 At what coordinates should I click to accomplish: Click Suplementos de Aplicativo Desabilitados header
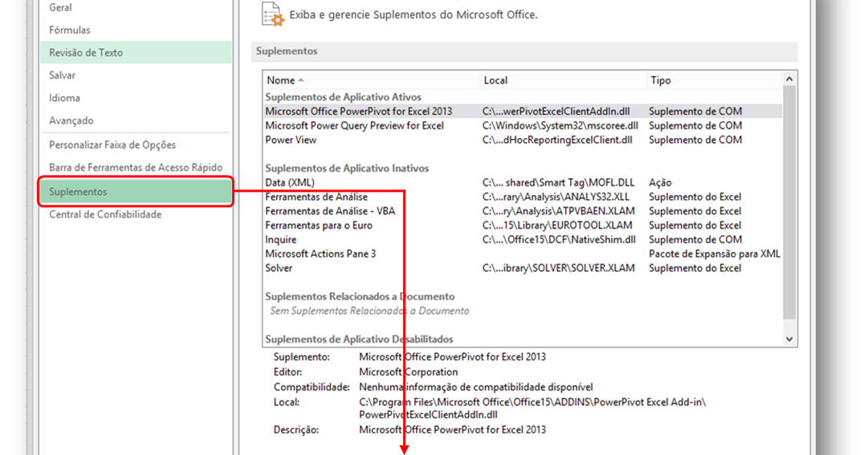359,339
